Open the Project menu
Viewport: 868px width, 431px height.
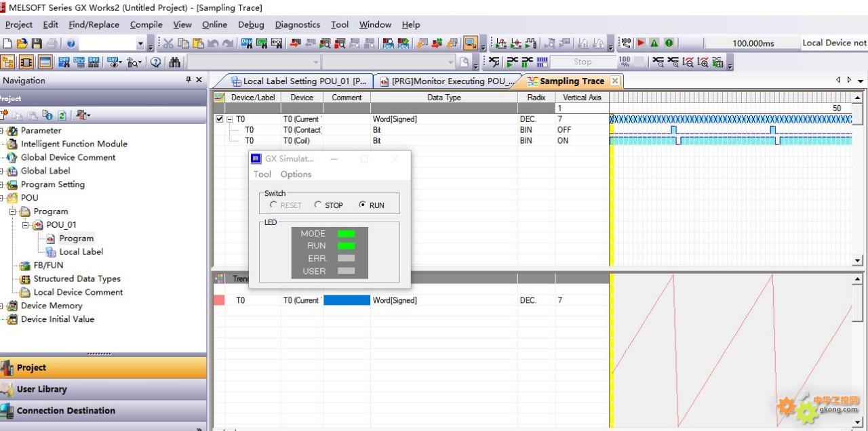tap(19, 24)
